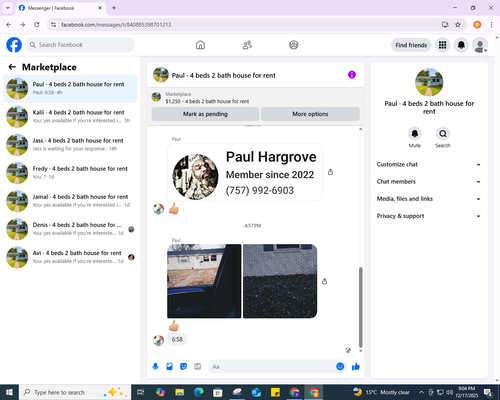Open the emoji picker in message box

click(x=340, y=367)
